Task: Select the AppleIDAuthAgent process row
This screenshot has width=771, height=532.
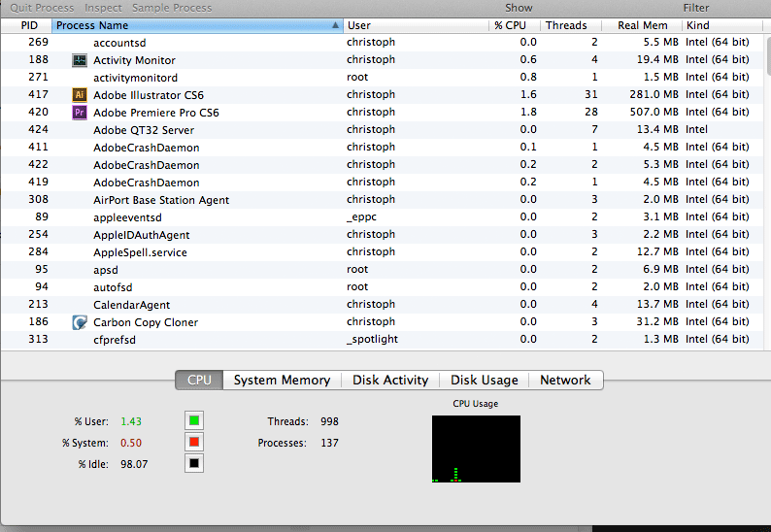Action: point(382,235)
